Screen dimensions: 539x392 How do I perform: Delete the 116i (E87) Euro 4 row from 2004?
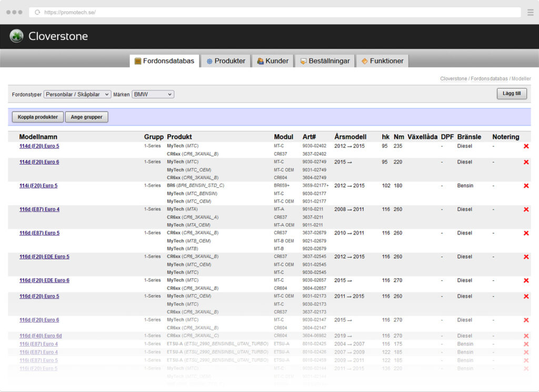526,344
